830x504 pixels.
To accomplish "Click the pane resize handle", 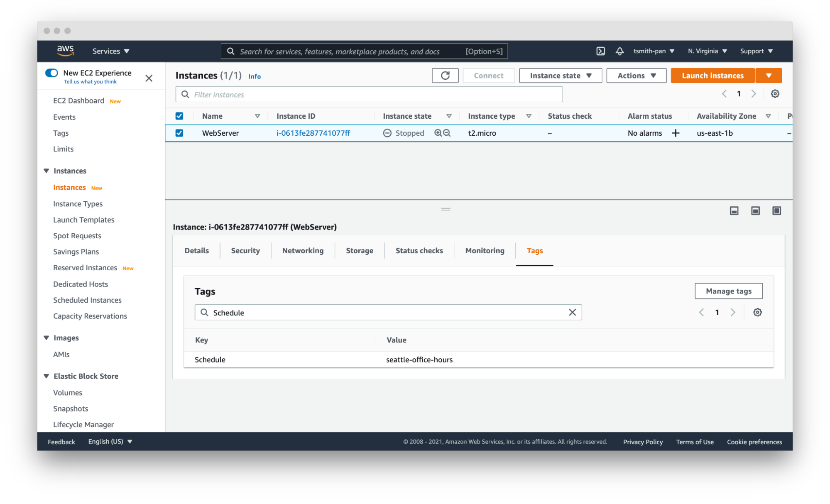I will coord(446,209).
